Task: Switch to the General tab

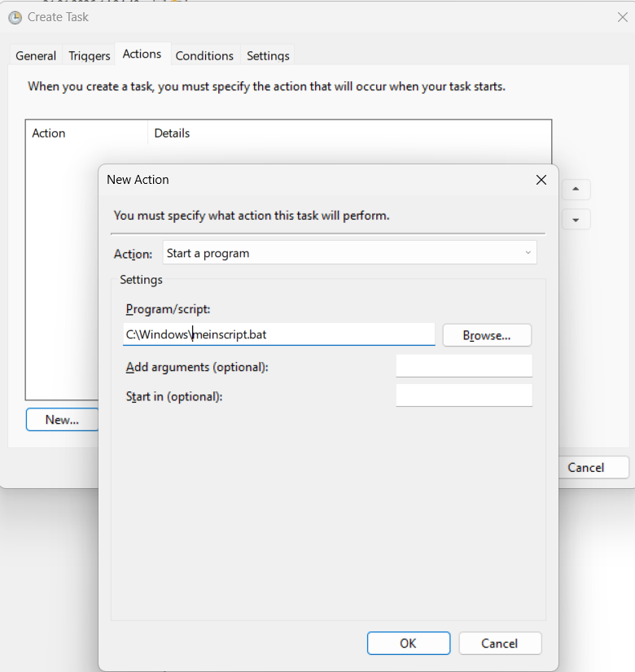Action: coord(36,55)
